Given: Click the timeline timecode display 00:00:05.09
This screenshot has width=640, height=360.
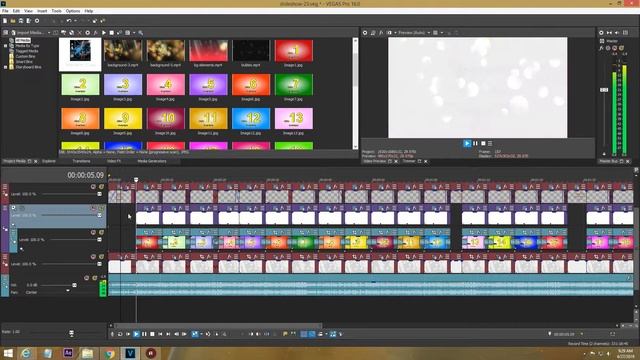Looking at the screenshot, I should coord(86,175).
